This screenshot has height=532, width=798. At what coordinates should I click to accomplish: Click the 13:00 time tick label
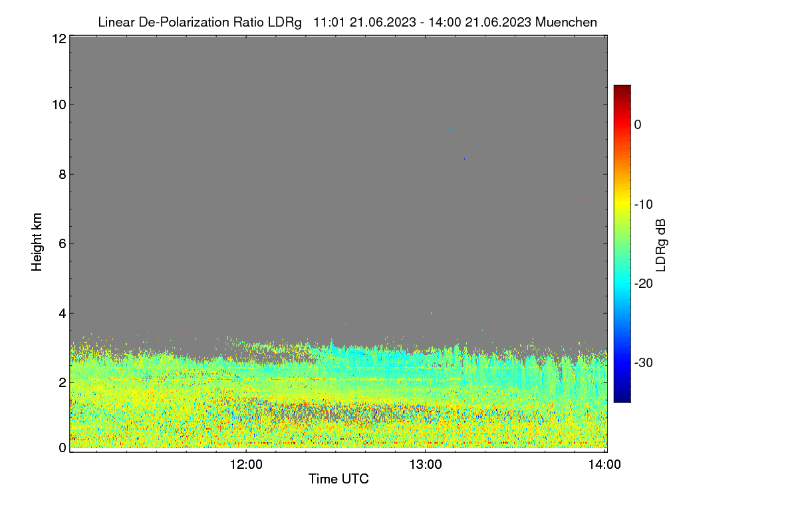click(x=425, y=465)
